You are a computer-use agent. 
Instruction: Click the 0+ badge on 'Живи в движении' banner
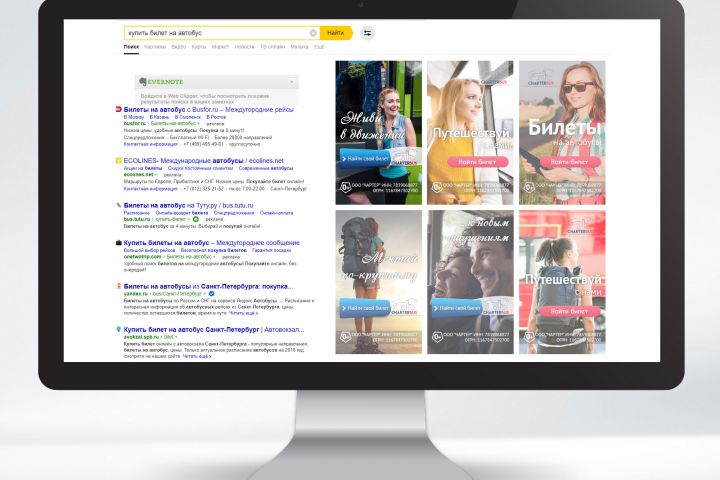click(x=345, y=187)
